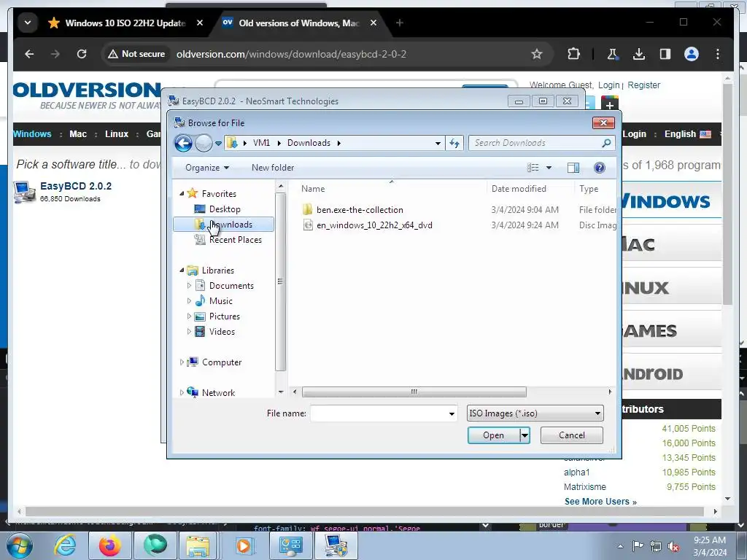Image resolution: width=747 pixels, height=560 pixels.
Task: Select Documents library
Action: [x=231, y=286]
